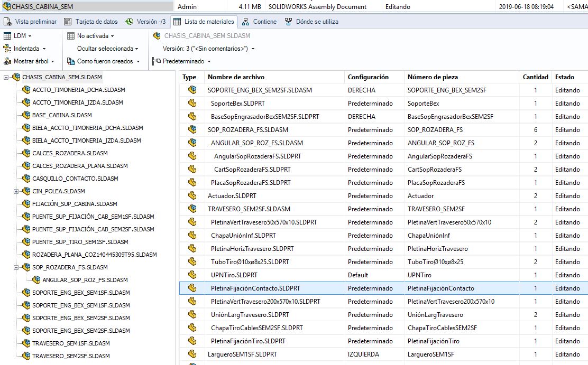Click the SoporteBex.SLDPRT part type icon
Screen dimensions: 588x365
(192, 103)
